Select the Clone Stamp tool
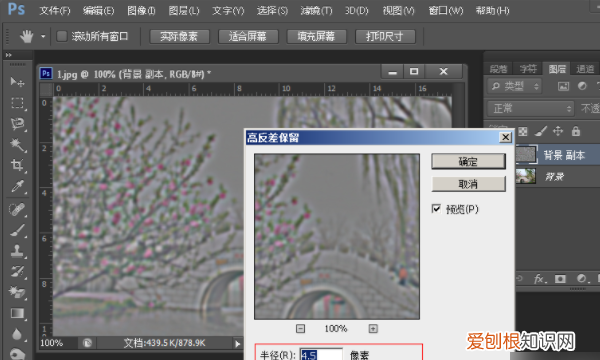The image size is (600, 360). (x=17, y=251)
